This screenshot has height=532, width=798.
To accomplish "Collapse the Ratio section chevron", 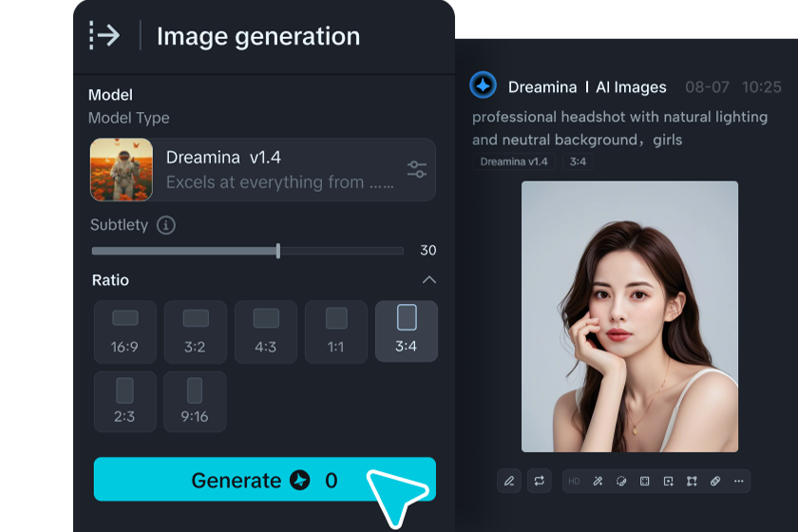I will (x=429, y=279).
